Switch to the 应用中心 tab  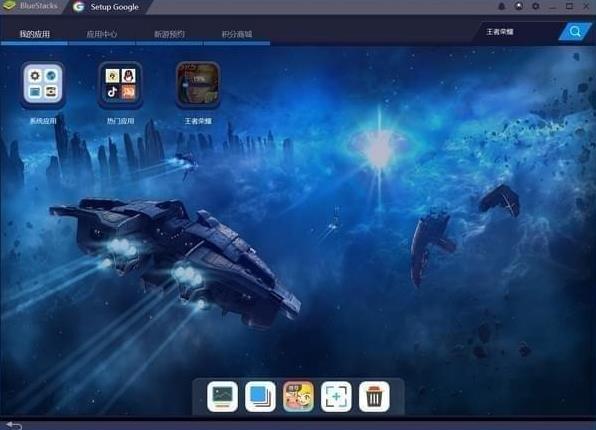coord(102,34)
